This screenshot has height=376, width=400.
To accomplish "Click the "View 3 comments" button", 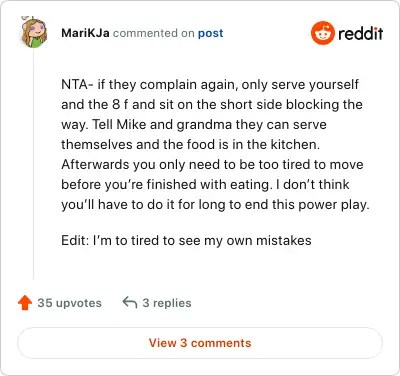I will click(200, 343).
